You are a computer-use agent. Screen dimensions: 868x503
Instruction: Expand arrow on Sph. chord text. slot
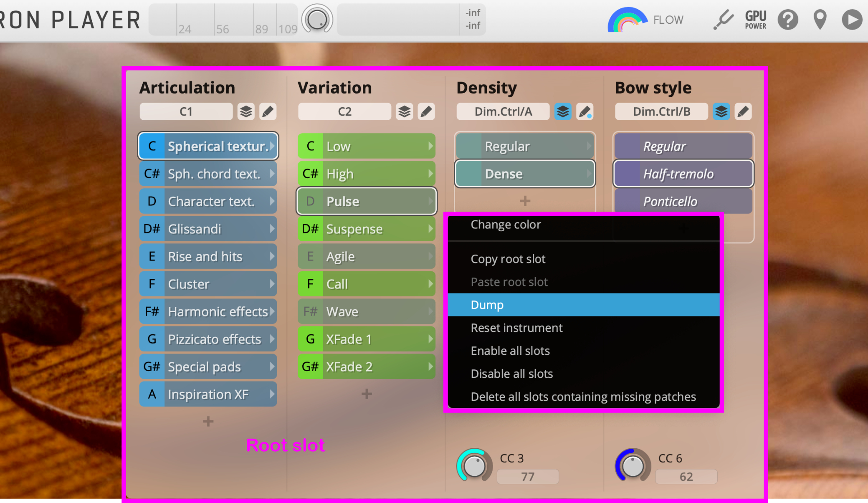point(272,174)
